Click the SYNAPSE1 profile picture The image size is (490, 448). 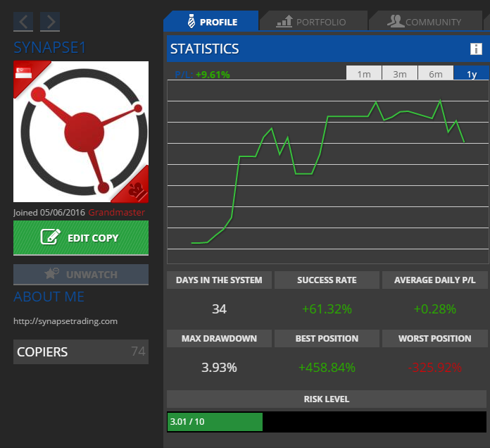tap(81, 132)
